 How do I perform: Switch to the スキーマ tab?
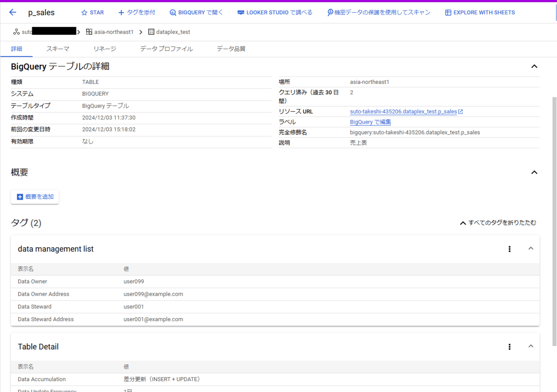(58, 49)
